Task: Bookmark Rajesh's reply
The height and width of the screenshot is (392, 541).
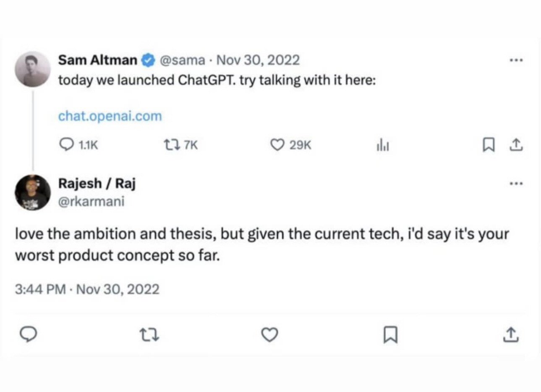Action: [x=391, y=334]
